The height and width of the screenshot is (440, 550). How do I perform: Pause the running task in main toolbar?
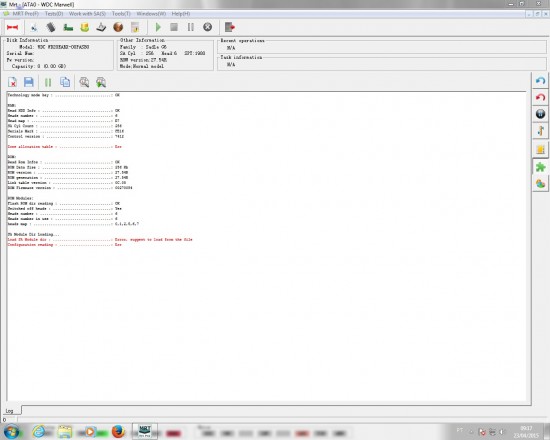pyautogui.click(x=190, y=27)
